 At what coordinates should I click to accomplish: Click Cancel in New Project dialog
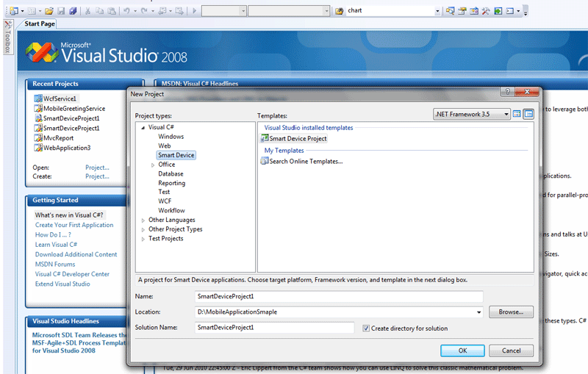[511, 350]
